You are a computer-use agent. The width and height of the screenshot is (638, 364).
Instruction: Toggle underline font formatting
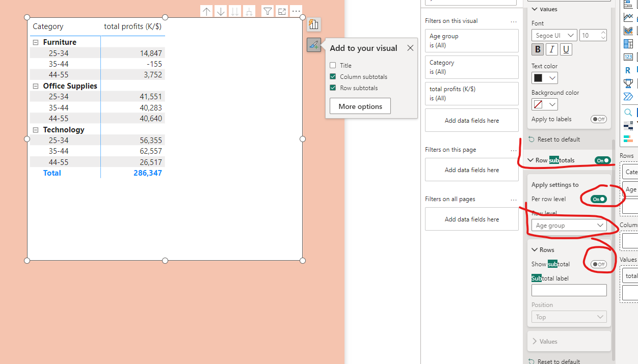coord(566,49)
